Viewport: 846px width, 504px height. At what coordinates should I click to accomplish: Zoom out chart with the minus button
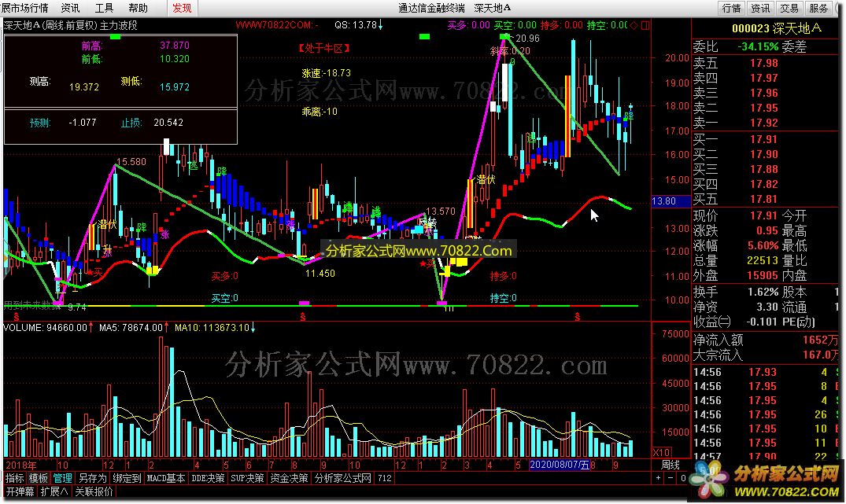(670, 478)
